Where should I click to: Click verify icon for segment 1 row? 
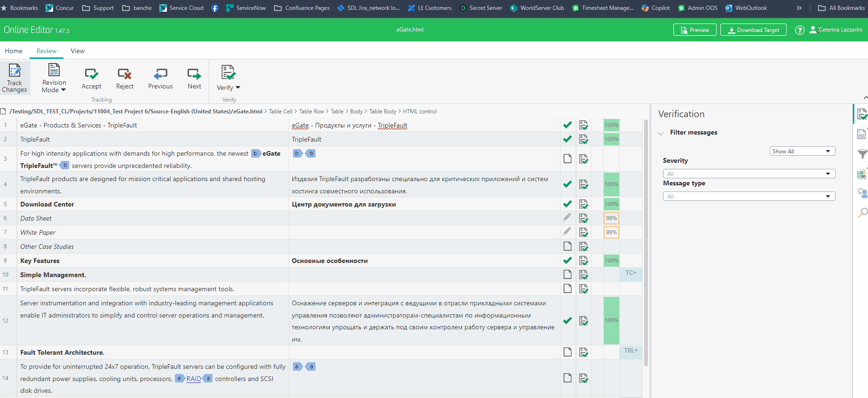(x=584, y=125)
